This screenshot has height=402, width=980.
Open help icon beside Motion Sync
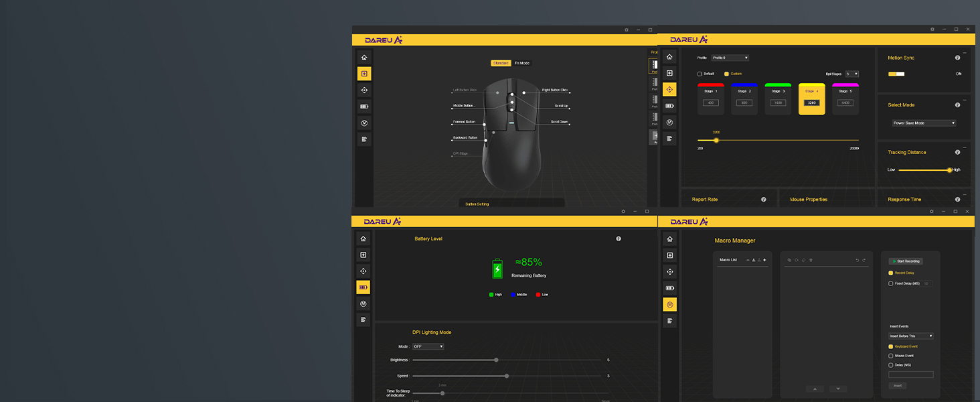(957, 58)
